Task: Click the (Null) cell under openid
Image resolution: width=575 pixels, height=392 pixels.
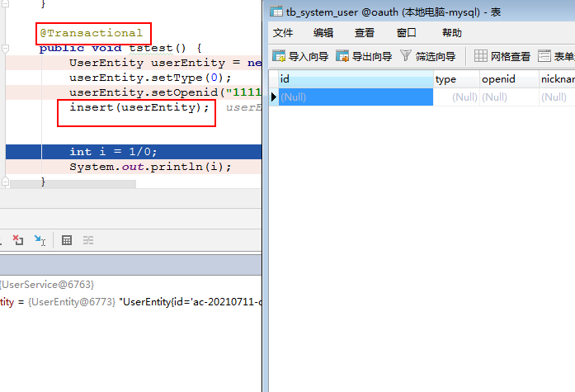Action: pos(509,97)
